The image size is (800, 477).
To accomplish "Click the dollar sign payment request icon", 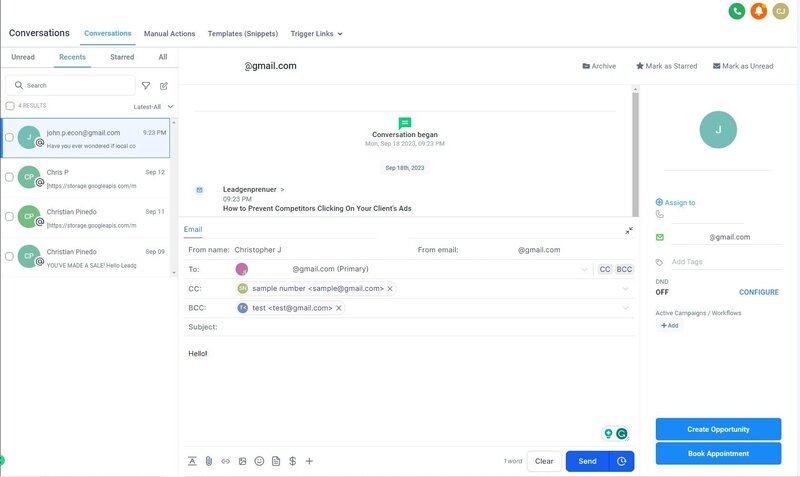I will [x=292, y=461].
